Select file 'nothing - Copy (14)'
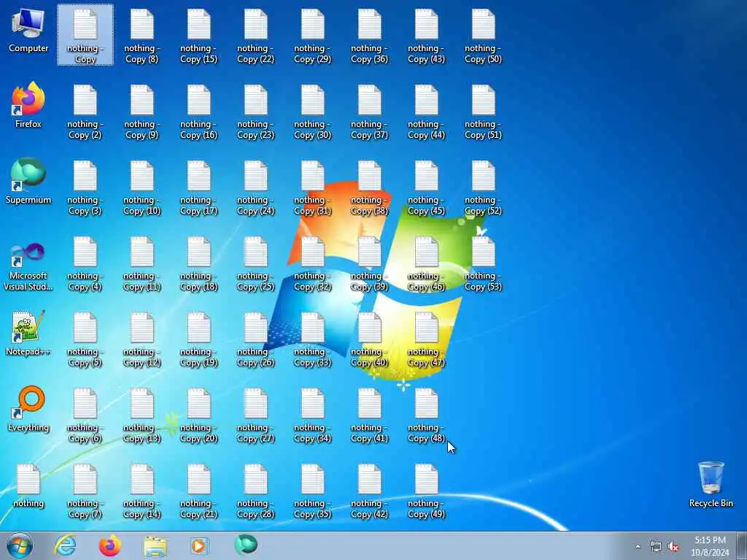This screenshot has width=747, height=560. pyautogui.click(x=142, y=491)
